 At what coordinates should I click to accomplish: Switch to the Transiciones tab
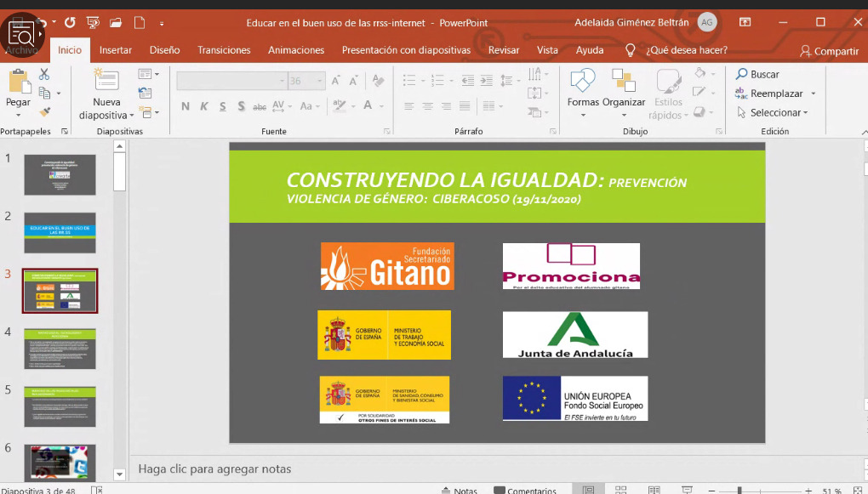[224, 50]
